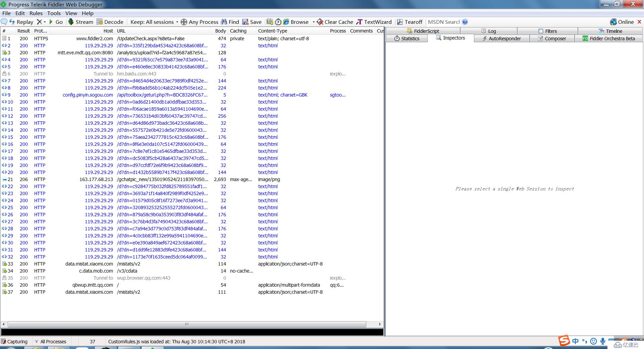Select the Inspectors tab
Image resolution: width=644 pixels, height=349 pixels.
click(x=451, y=38)
